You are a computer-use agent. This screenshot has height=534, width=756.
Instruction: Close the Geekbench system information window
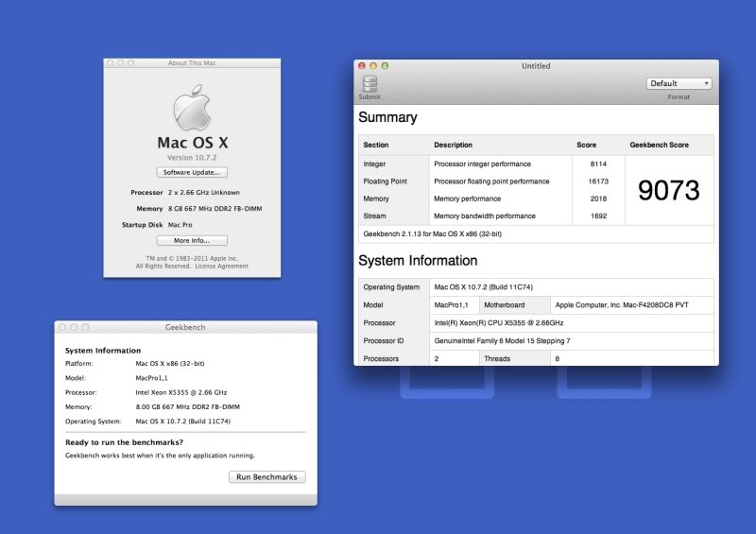(x=62, y=327)
